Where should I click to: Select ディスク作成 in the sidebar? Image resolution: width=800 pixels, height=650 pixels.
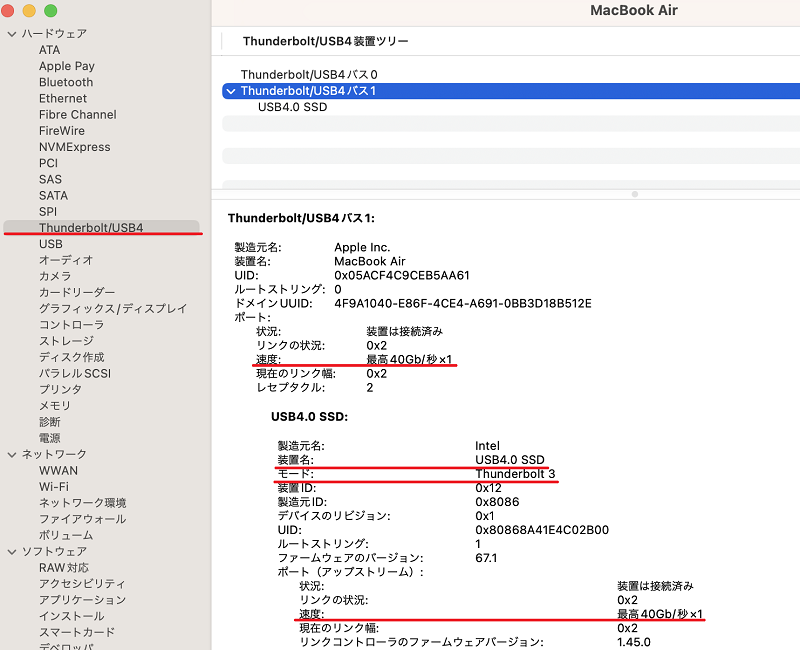coord(71,357)
